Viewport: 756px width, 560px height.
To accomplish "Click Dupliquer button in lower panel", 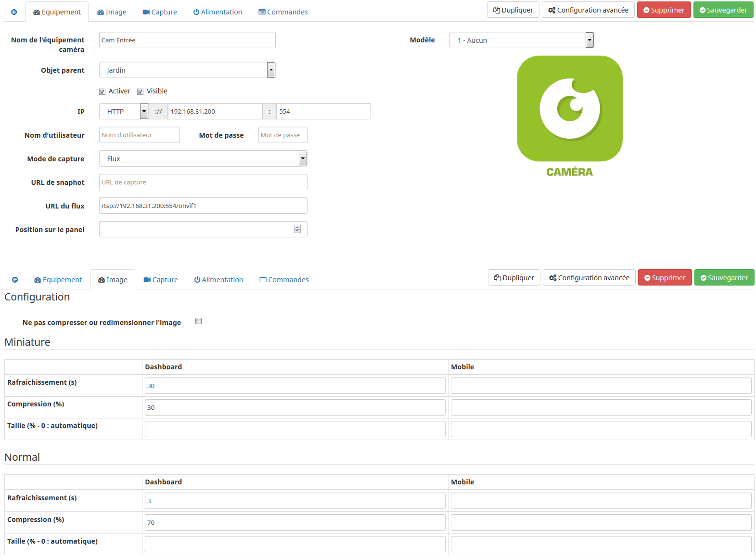I will coord(514,278).
